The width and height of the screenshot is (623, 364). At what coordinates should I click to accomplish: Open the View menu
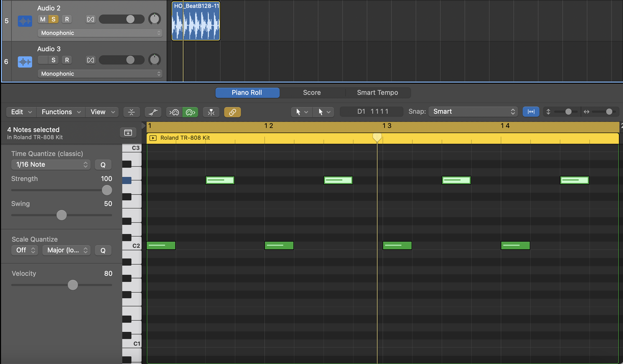click(x=102, y=112)
